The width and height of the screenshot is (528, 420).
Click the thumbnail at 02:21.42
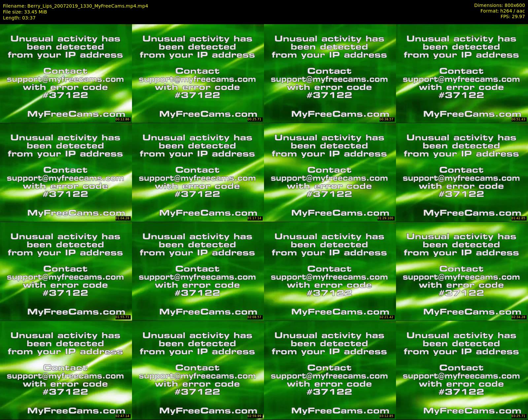[330, 271]
